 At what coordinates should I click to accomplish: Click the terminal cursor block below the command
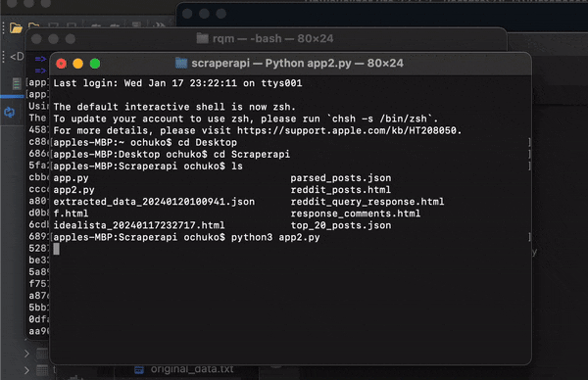[56, 249]
